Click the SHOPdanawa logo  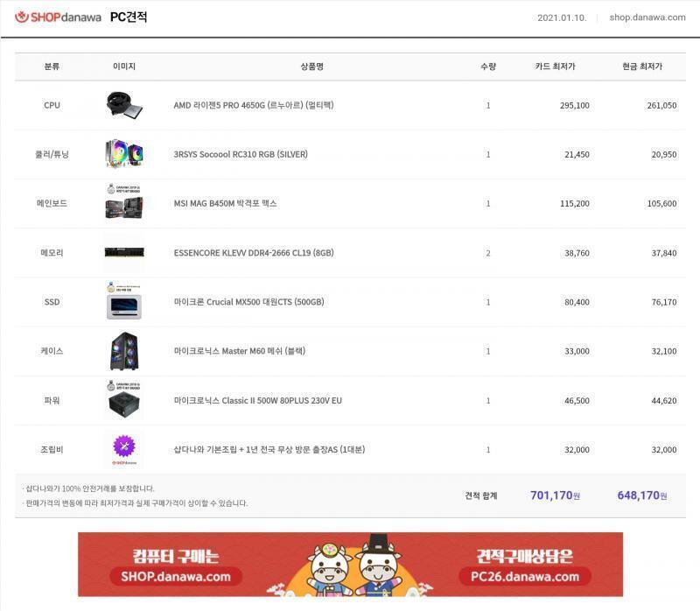tap(58, 18)
